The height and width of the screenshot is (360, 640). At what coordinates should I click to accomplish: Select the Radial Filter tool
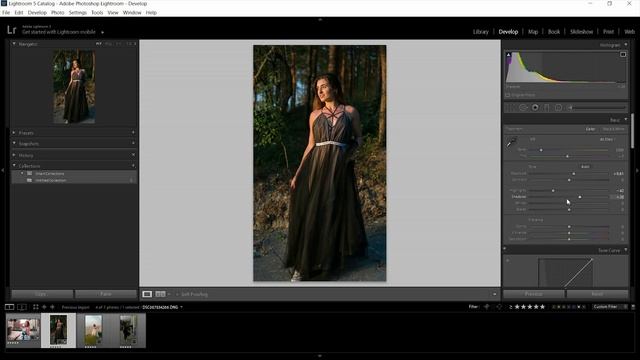558,108
